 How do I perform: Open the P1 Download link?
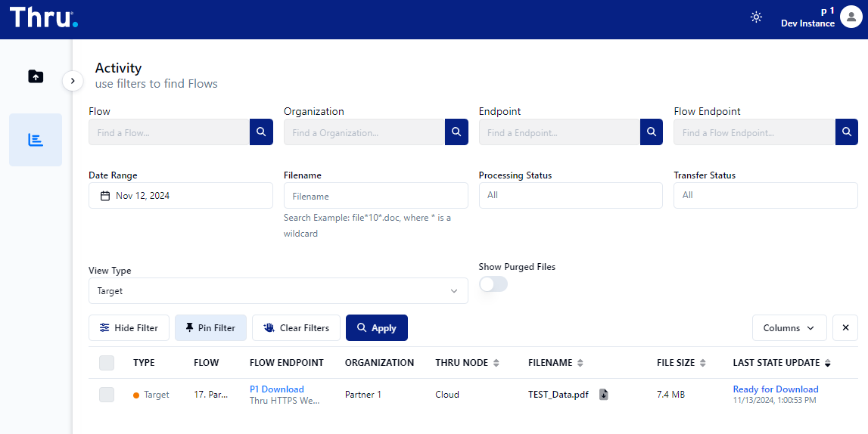click(x=277, y=389)
